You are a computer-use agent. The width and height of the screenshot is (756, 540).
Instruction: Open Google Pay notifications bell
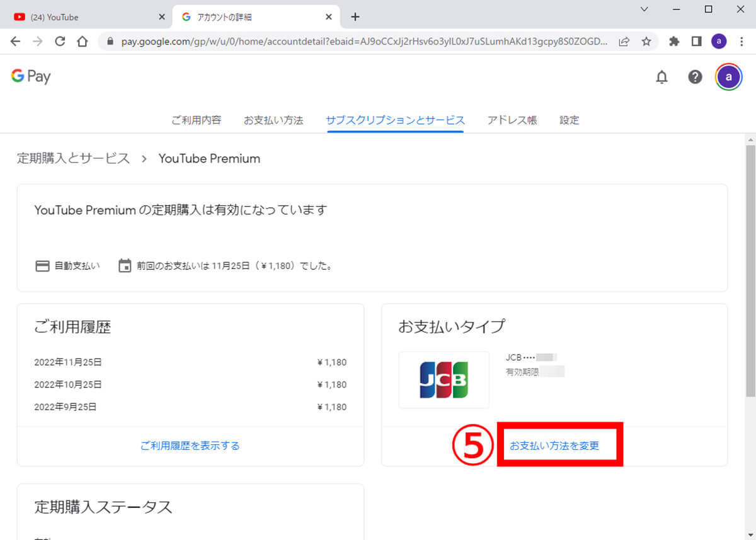661,77
